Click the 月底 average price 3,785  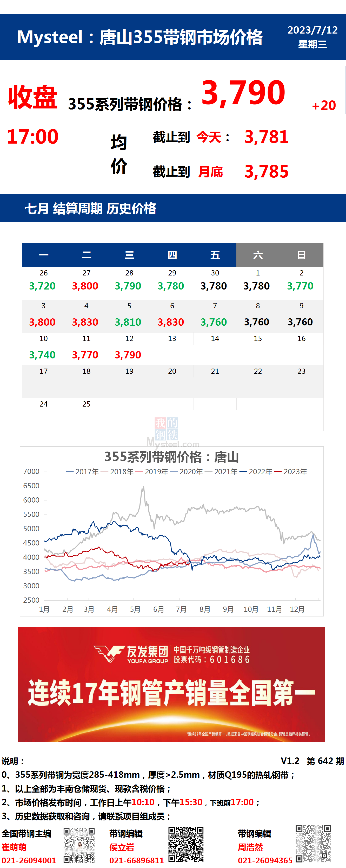point(266,172)
